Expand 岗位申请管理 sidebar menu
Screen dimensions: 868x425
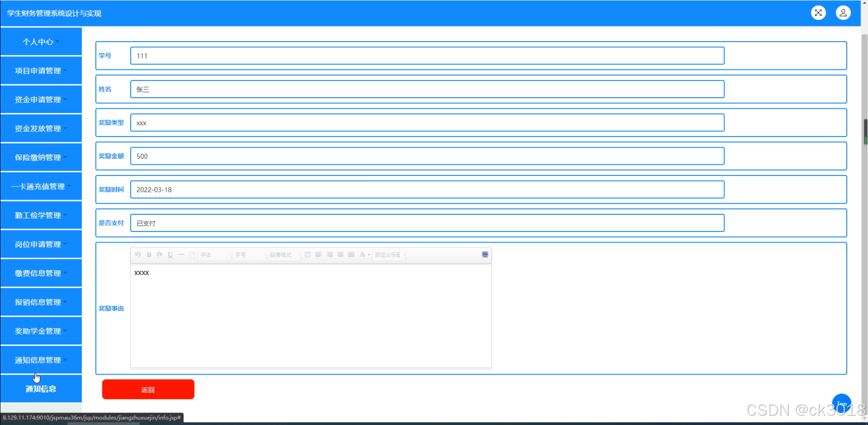pyautogui.click(x=41, y=244)
